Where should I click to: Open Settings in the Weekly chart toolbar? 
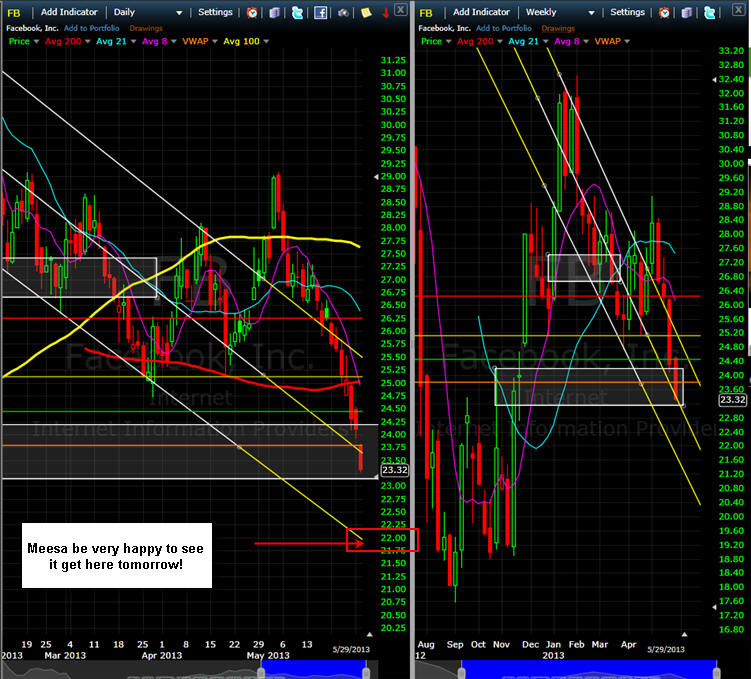pos(627,12)
